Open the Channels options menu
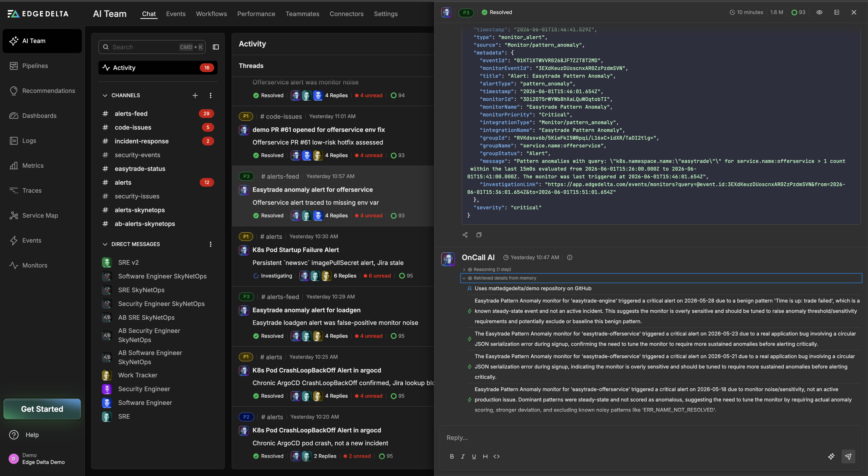This screenshot has width=868, height=476. 211,95
